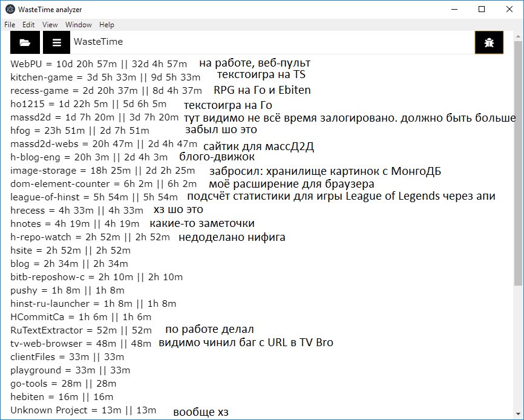This screenshot has height=420, width=524.
Task: Click the WasteTime app icon in title bar
Action: click(x=10, y=10)
